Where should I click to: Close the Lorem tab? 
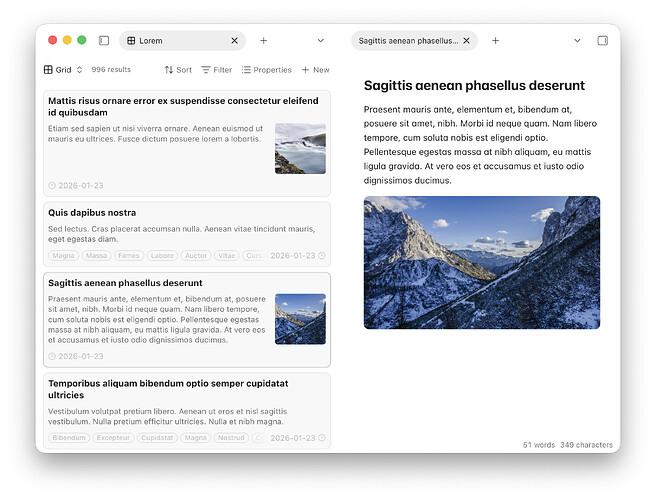point(235,41)
